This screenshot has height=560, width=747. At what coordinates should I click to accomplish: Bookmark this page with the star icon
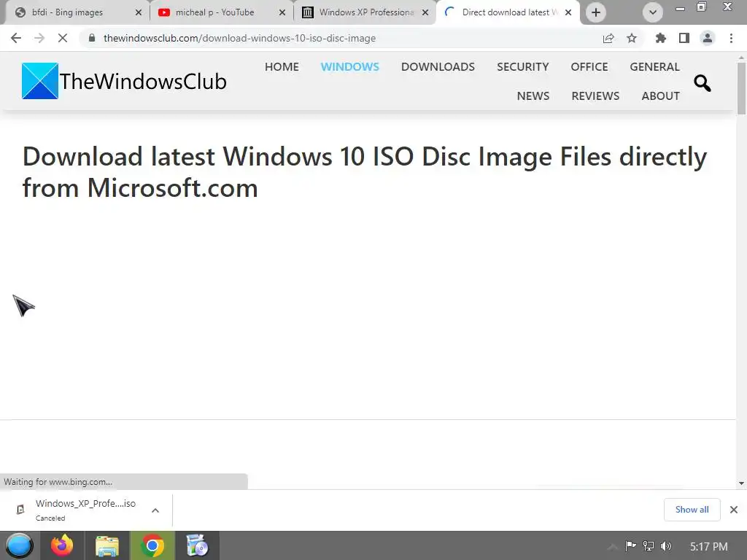632,38
